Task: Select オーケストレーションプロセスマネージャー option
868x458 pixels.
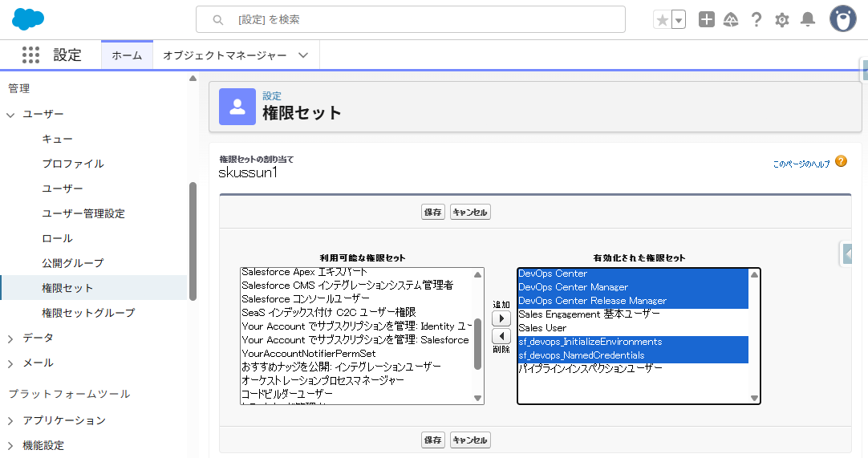Action: (322, 380)
